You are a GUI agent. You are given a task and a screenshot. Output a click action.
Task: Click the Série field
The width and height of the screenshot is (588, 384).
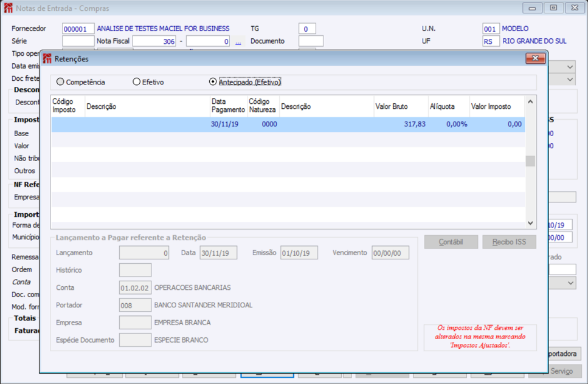point(78,41)
